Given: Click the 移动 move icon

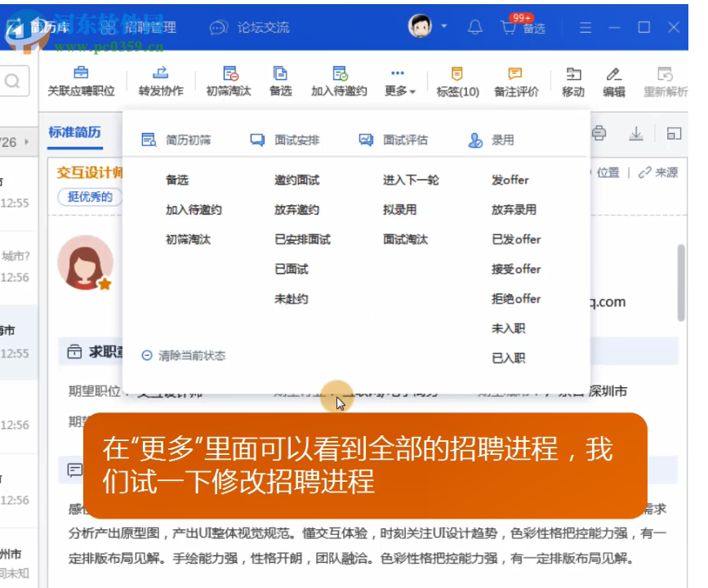Looking at the screenshot, I should click(572, 82).
